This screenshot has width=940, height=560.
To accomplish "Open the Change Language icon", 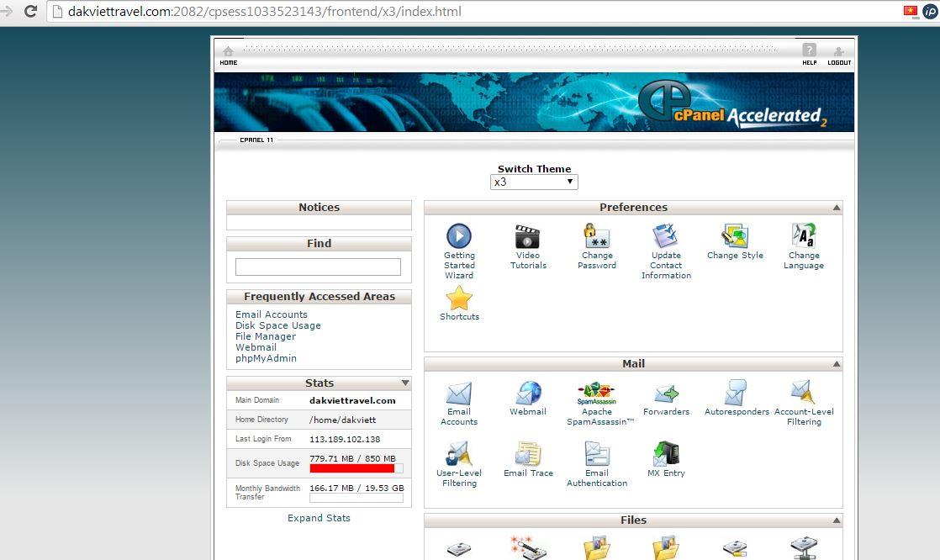I will point(803,235).
